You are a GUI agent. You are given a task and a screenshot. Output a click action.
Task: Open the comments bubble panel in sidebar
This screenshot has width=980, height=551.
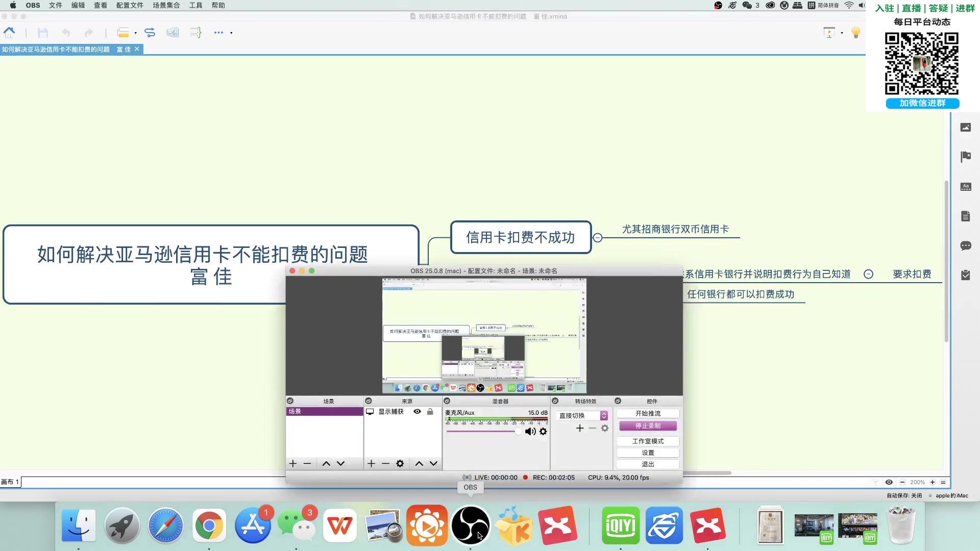(x=965, y=246)
